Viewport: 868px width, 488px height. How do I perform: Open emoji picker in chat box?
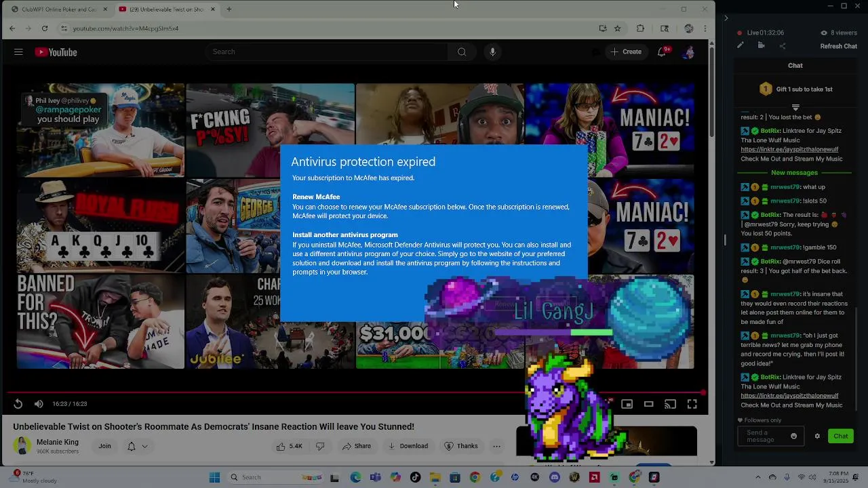[794, 436]
